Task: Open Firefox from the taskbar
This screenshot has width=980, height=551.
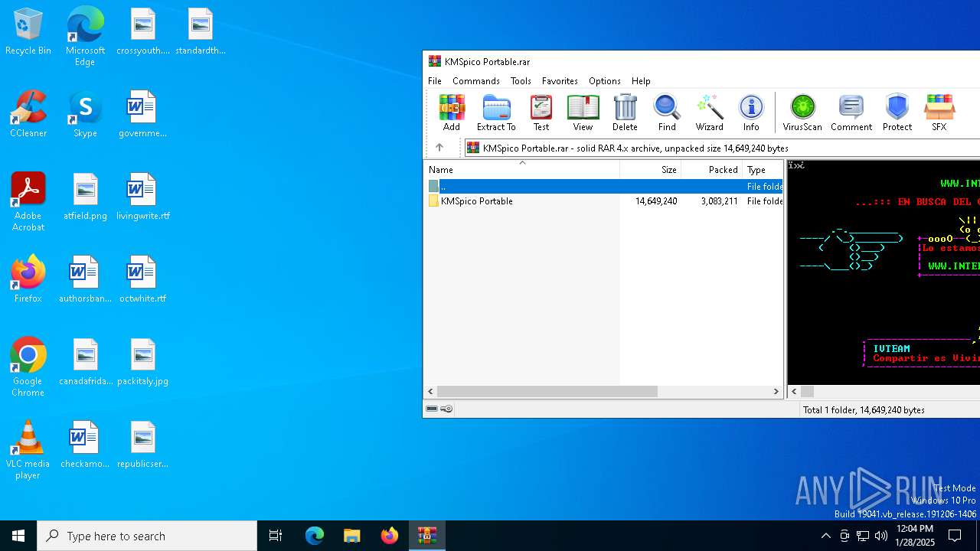Action: click(x=389, y=536)
